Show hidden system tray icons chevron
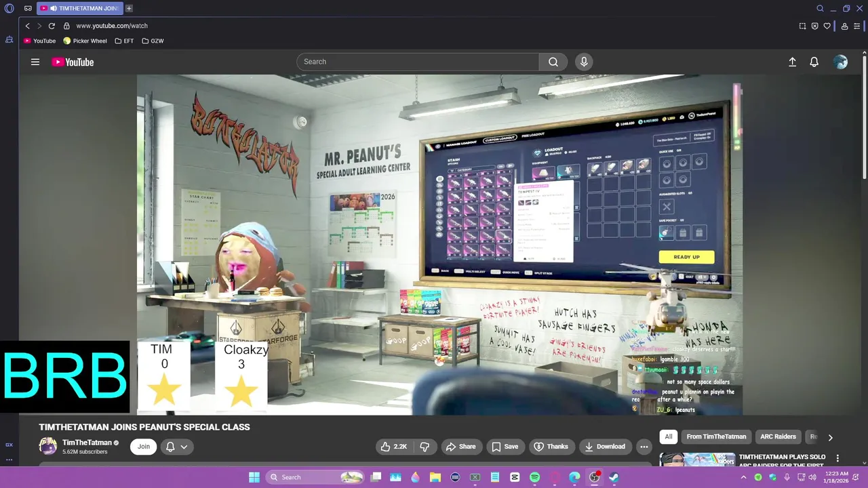Image resolution: width=868 pixels, height=488 pixels. 744,477
